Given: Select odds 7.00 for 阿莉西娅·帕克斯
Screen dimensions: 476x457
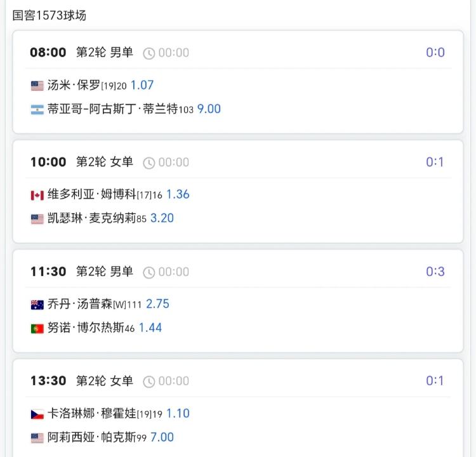Looking at the screenshot, I should point(162,437).
